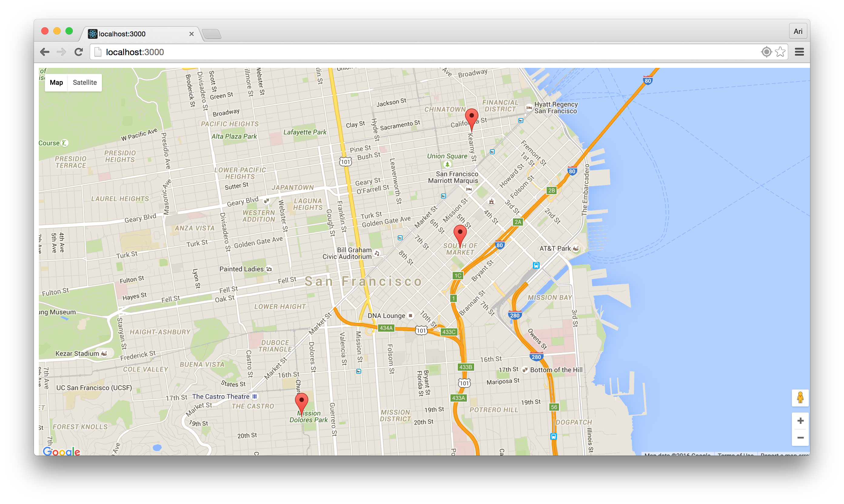Viewport: 844px width, 504px height.
Task: Click the Bill Graham Civic Auditorium music icon
Action: click(377, 253)
